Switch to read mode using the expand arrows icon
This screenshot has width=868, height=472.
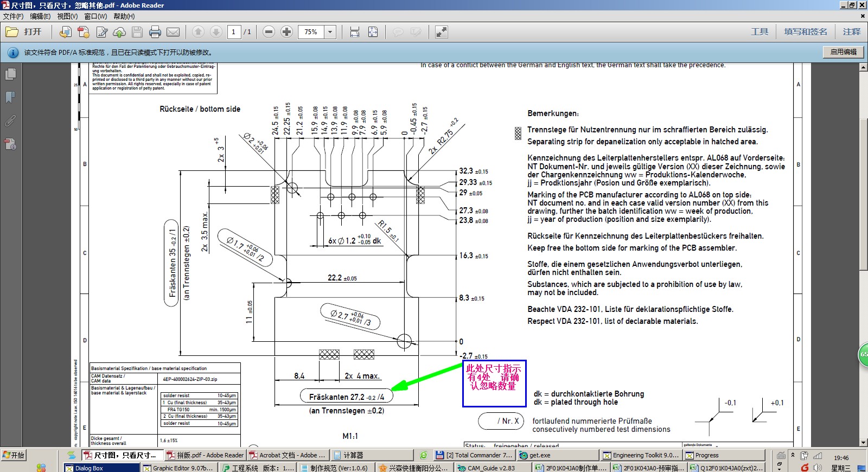tap(442, 32)
